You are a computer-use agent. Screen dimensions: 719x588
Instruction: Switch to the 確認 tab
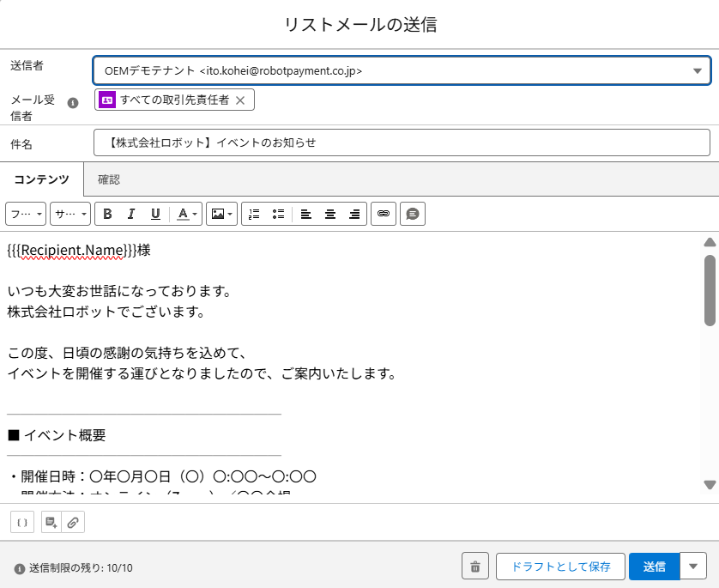pos(109,179)
